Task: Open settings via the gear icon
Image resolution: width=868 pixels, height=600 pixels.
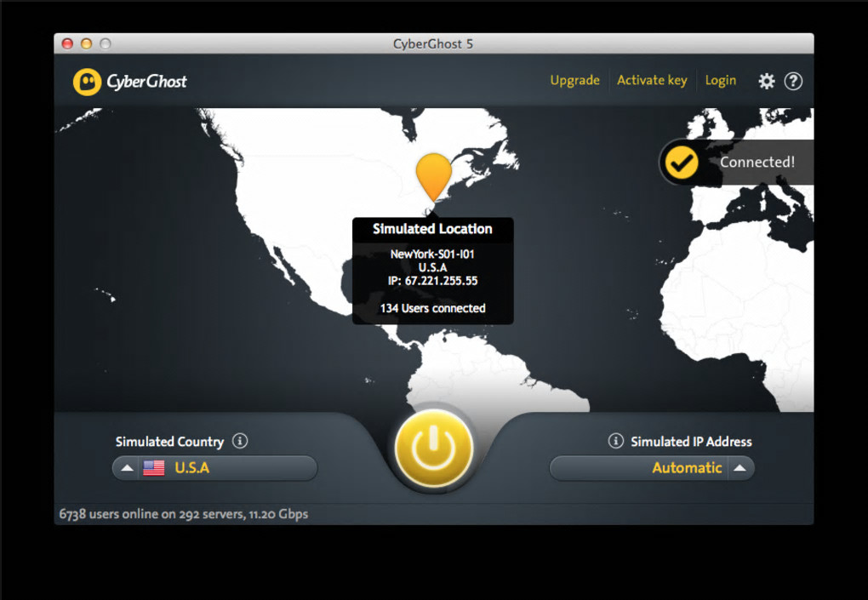Action: (766, 82)
